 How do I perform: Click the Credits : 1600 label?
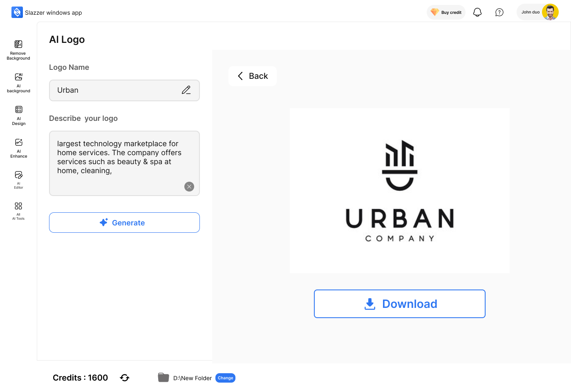80,378
